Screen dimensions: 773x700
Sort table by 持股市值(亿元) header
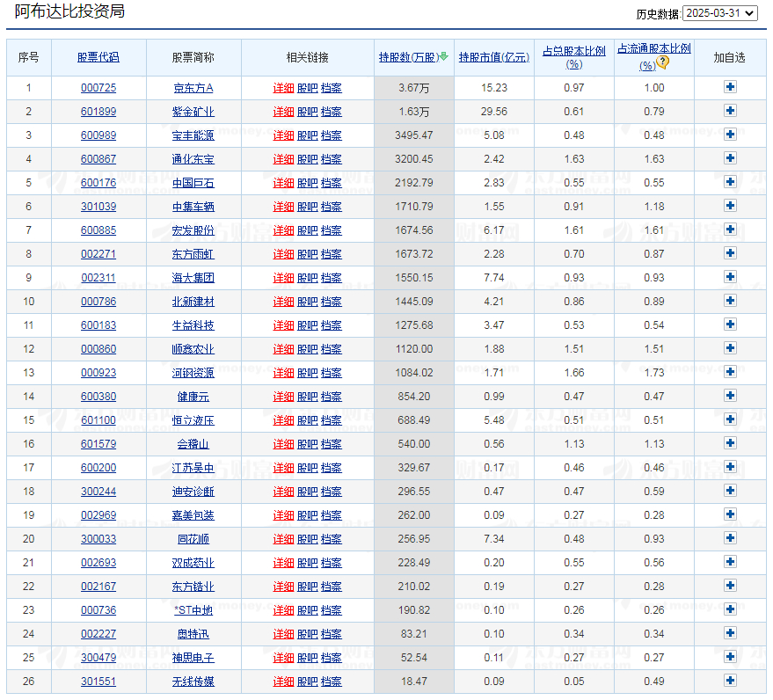click(x=493, y=56)
